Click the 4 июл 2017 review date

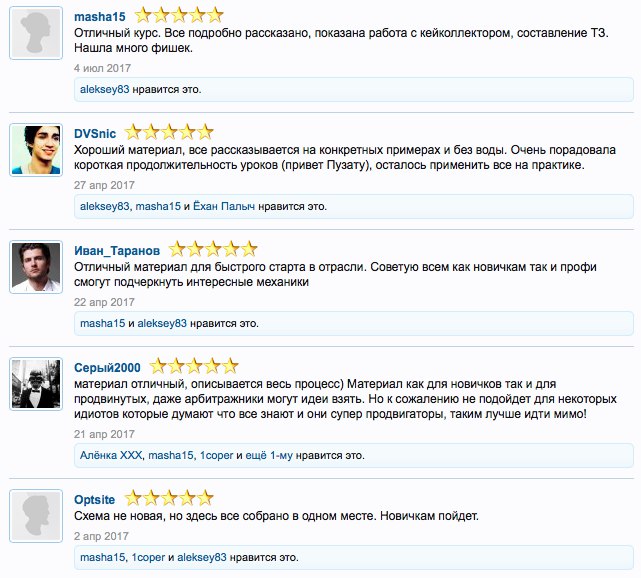104,68
